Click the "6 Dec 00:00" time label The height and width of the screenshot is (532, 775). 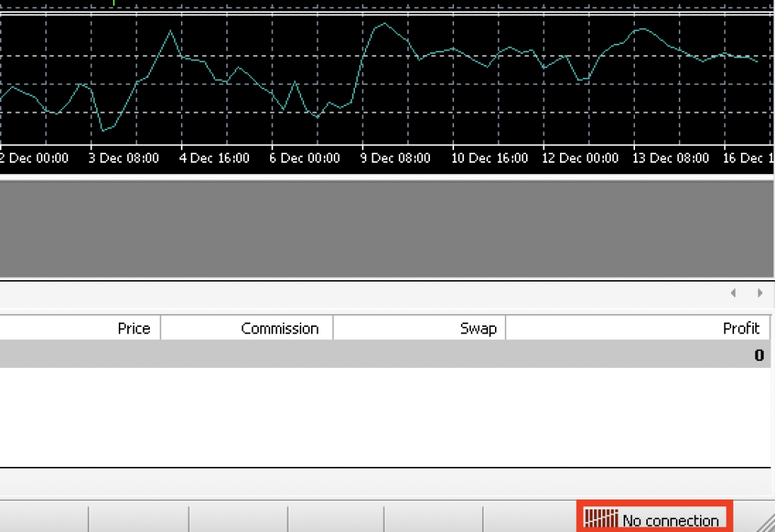pyautogui.click(x=304, y=158)
